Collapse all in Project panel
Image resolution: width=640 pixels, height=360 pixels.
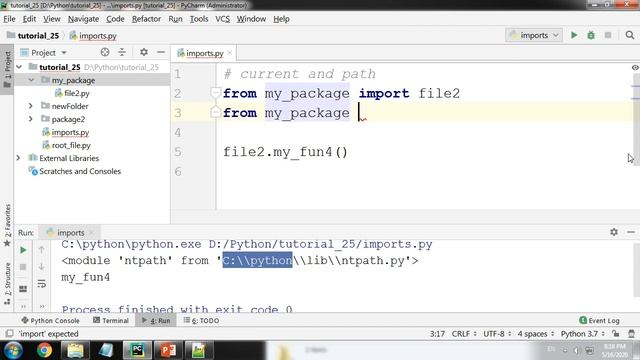(x=122, y=52)
